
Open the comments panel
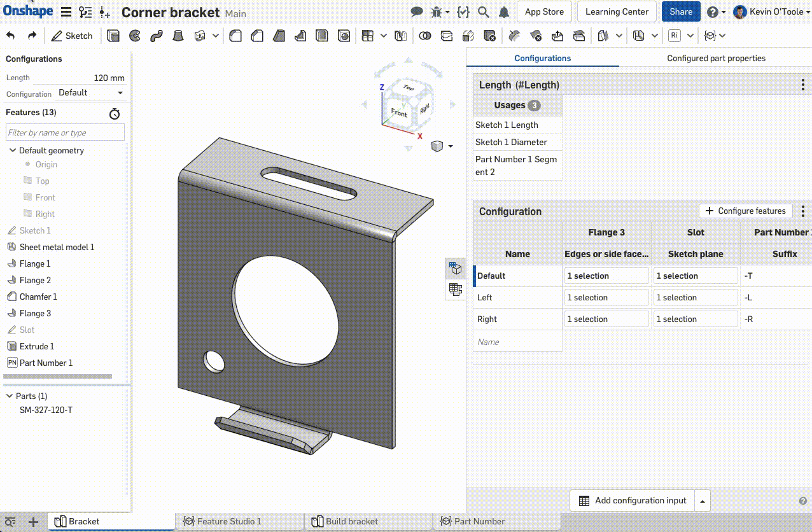click(x=417, y=11)
